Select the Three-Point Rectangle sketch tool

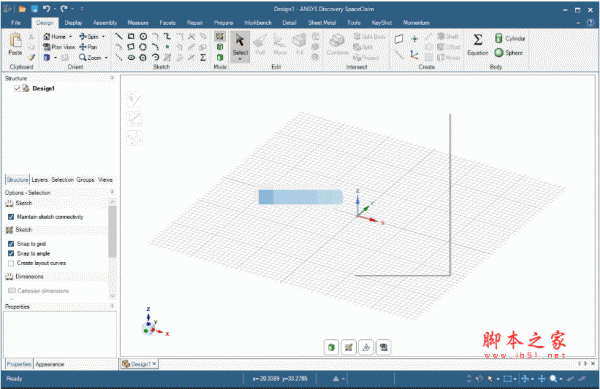pyautogui.click(x=131, y=47)
